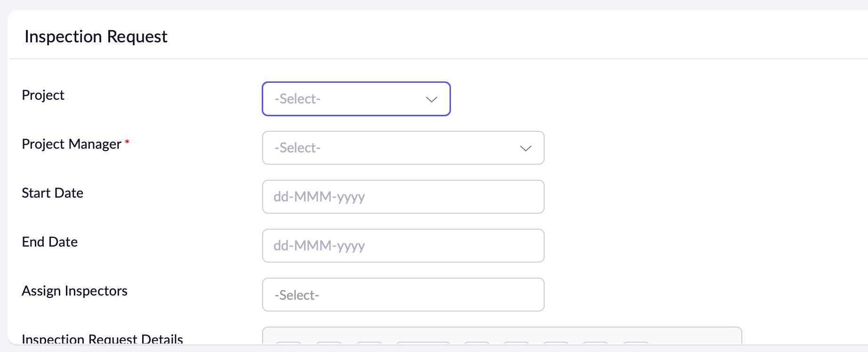Click second toolbar button in details editor
Viewport: 868px width, 352px height.
tap(329, 343)
